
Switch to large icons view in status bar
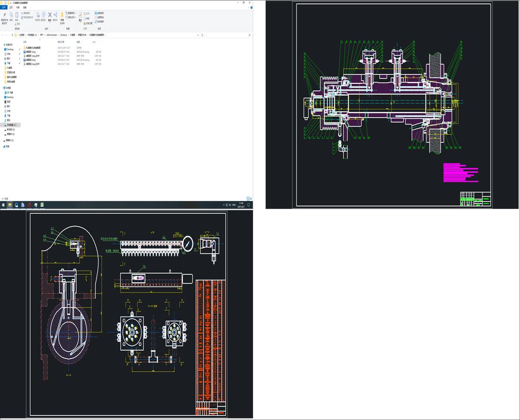252,199
